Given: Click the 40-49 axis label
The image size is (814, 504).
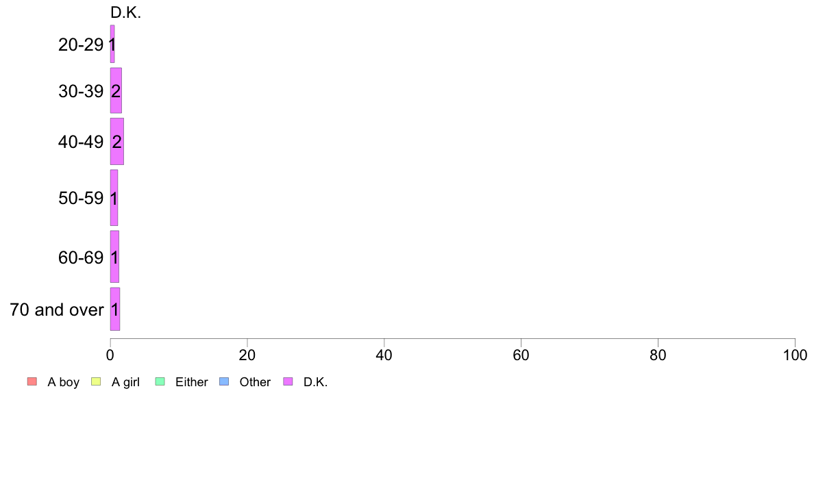Looking at the screenshot, I should (x=80, y=142).
